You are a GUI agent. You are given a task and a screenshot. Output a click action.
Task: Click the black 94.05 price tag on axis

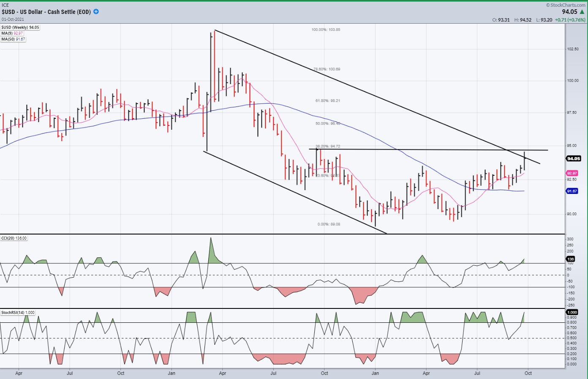[x=573, y=158]
